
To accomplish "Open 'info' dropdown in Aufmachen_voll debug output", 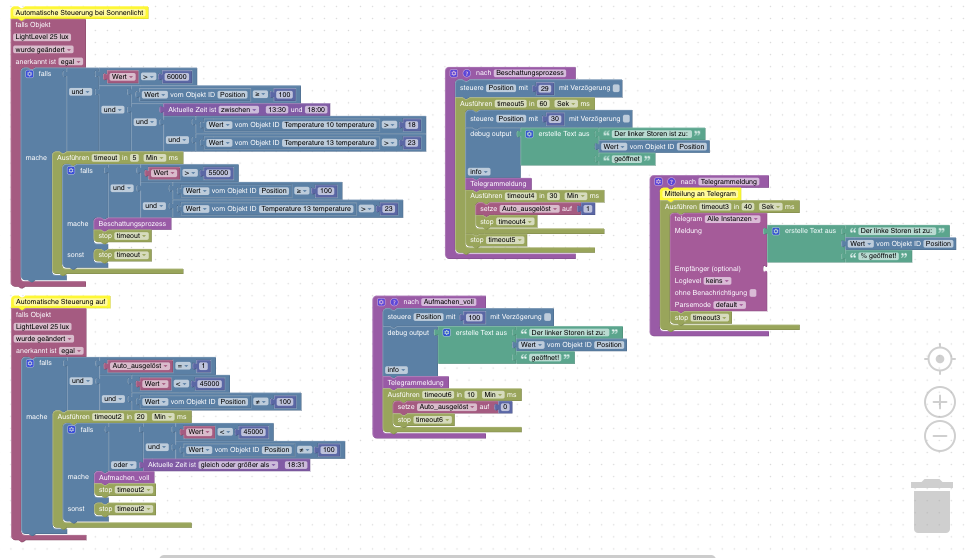I will pyautogui.click(x=396, y=370).
